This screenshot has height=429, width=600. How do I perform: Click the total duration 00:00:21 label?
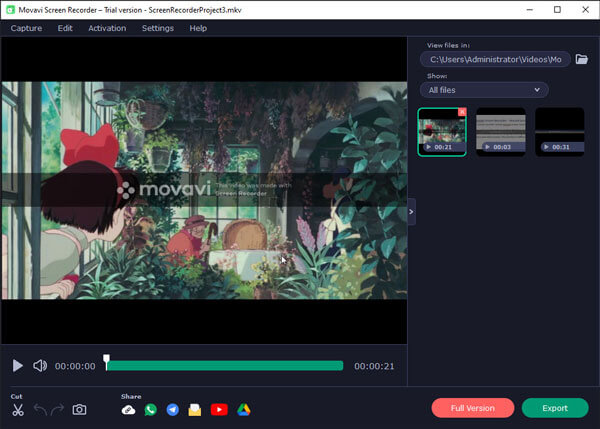coord(374,366)
